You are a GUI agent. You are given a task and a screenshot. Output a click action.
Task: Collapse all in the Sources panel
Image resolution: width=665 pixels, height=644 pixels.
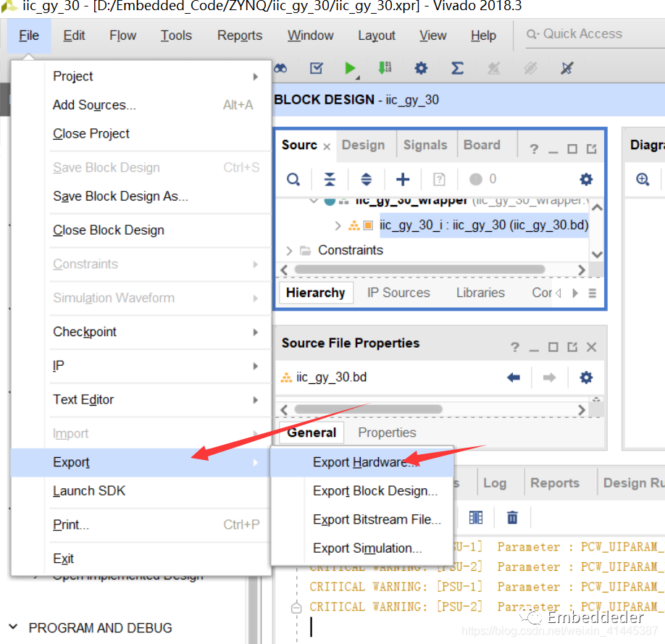330,180
